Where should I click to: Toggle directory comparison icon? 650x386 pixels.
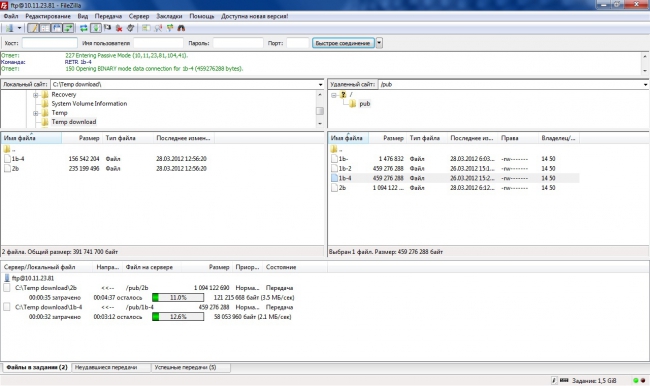tap(158, 28)
